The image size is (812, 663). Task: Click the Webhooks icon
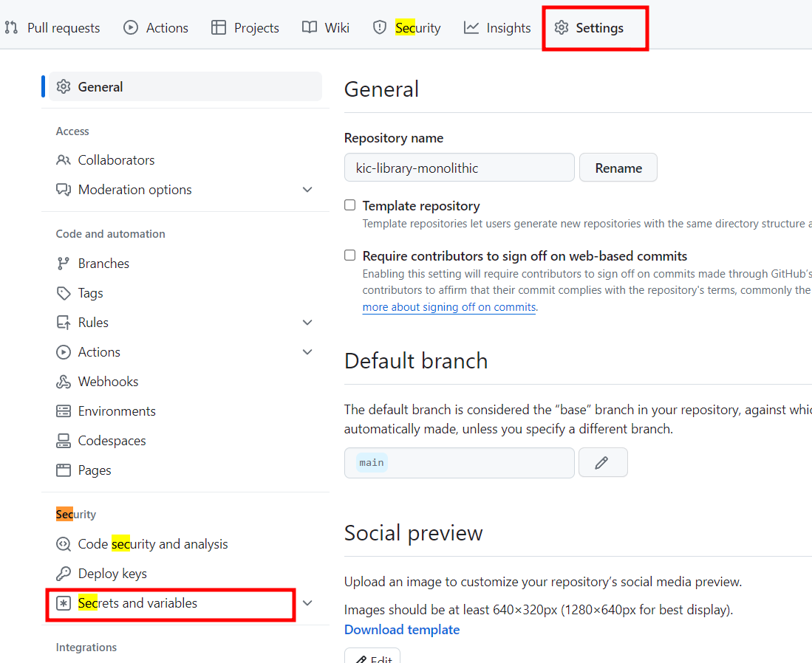(x=64, y=382)
